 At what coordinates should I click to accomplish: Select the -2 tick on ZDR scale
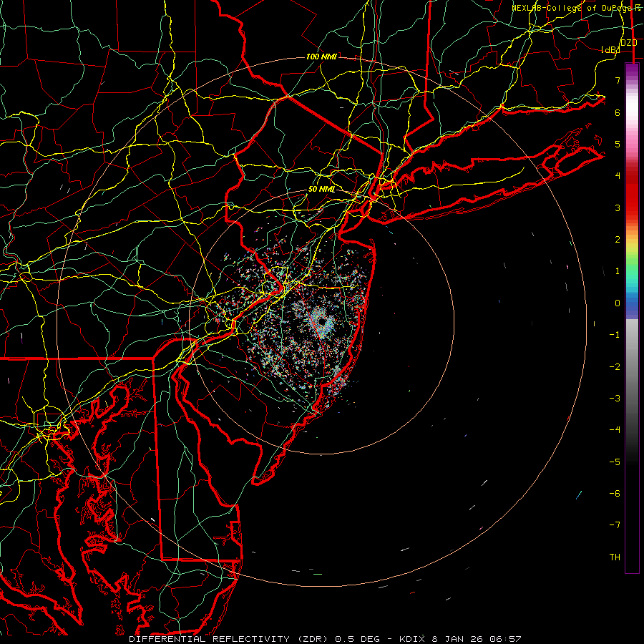pos(615,367)
